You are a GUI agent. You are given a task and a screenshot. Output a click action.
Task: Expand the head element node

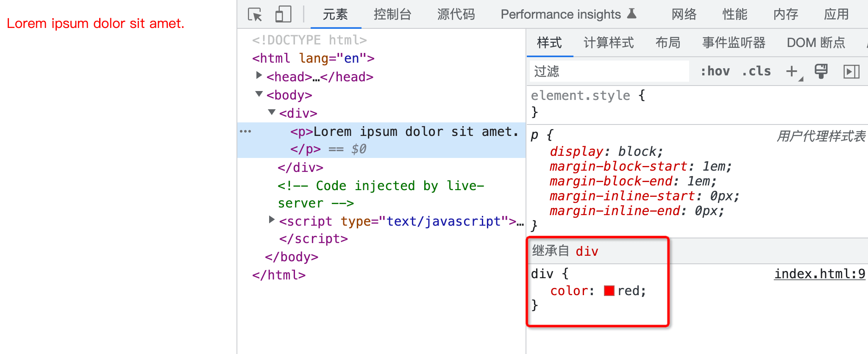(x=259, y=75)
